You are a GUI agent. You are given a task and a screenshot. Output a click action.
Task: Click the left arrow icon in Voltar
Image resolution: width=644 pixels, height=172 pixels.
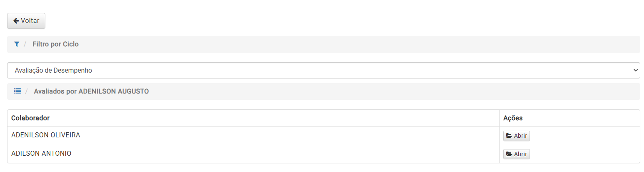point(16,21)
